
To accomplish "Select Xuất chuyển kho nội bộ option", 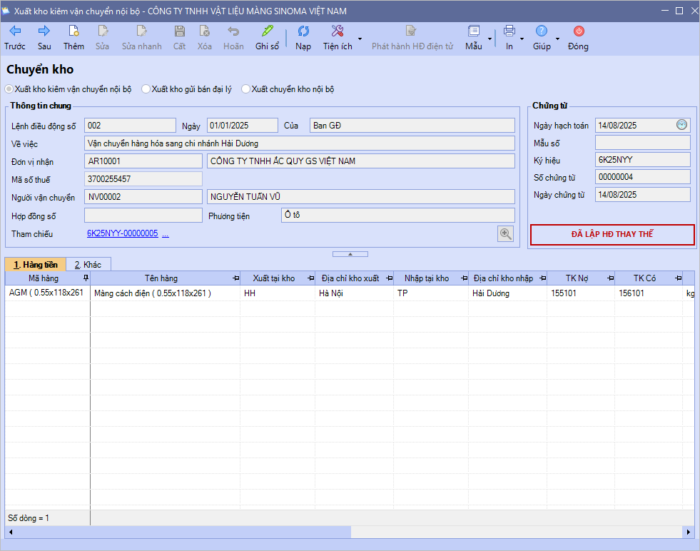I will (246, 89).
